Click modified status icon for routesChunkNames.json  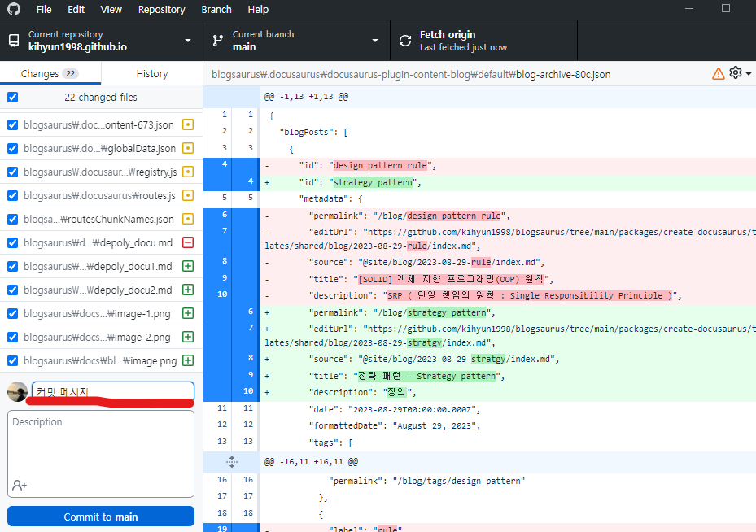pos(188,220)
